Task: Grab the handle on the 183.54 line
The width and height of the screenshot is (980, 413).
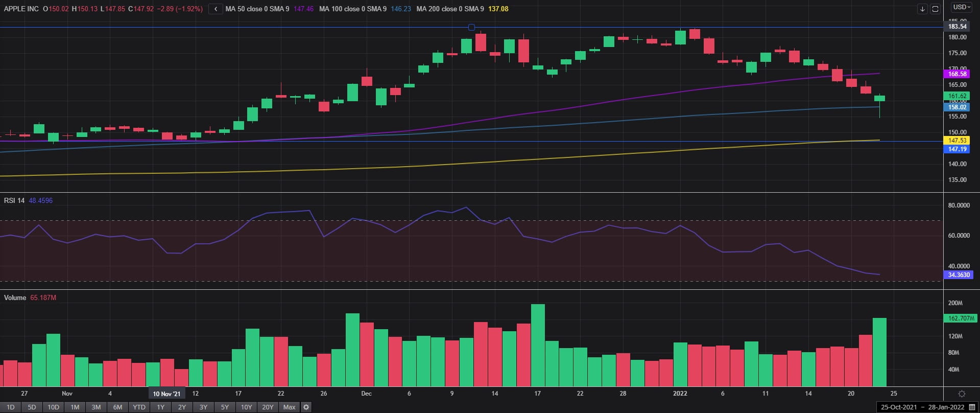Action: (471, 27)
